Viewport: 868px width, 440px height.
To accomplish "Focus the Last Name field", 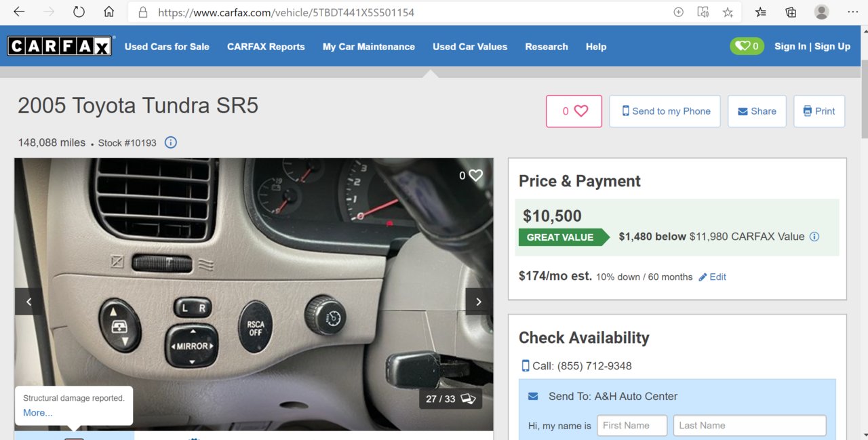I will [x=749, y=426].
